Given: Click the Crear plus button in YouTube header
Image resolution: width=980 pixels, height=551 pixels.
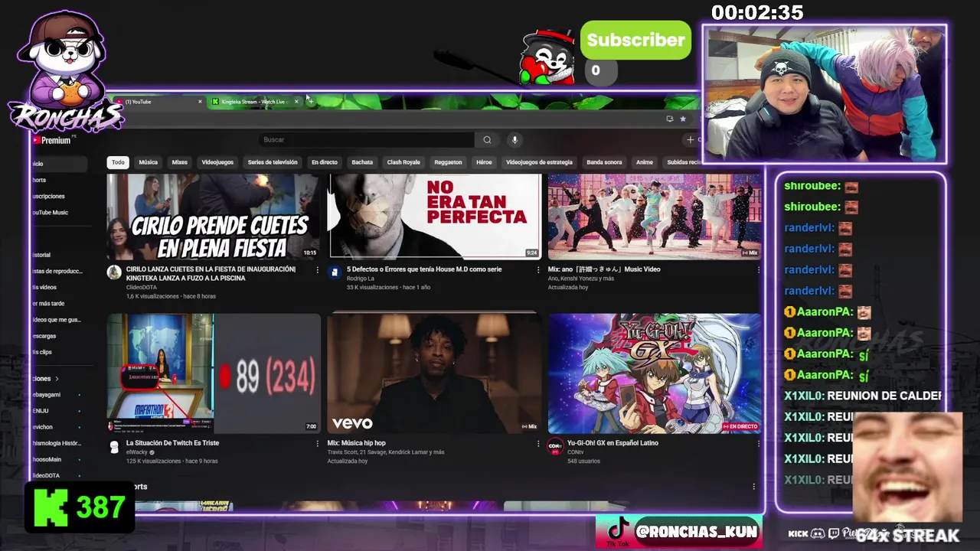Looking at the screenshot, I should click(693, 140).
